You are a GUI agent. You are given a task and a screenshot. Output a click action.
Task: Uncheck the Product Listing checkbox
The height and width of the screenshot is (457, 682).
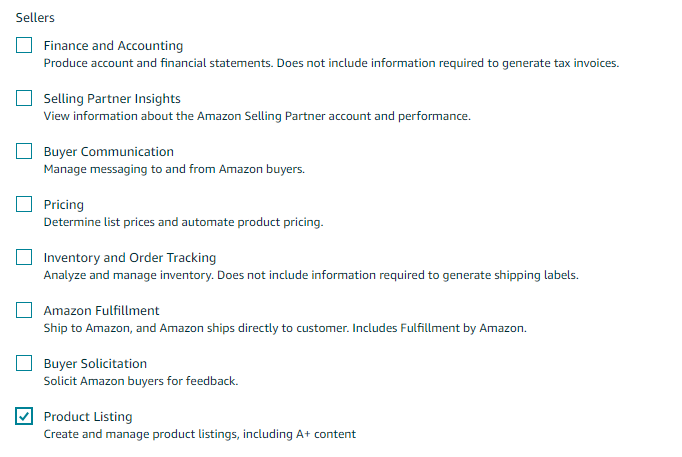[24, 417]
